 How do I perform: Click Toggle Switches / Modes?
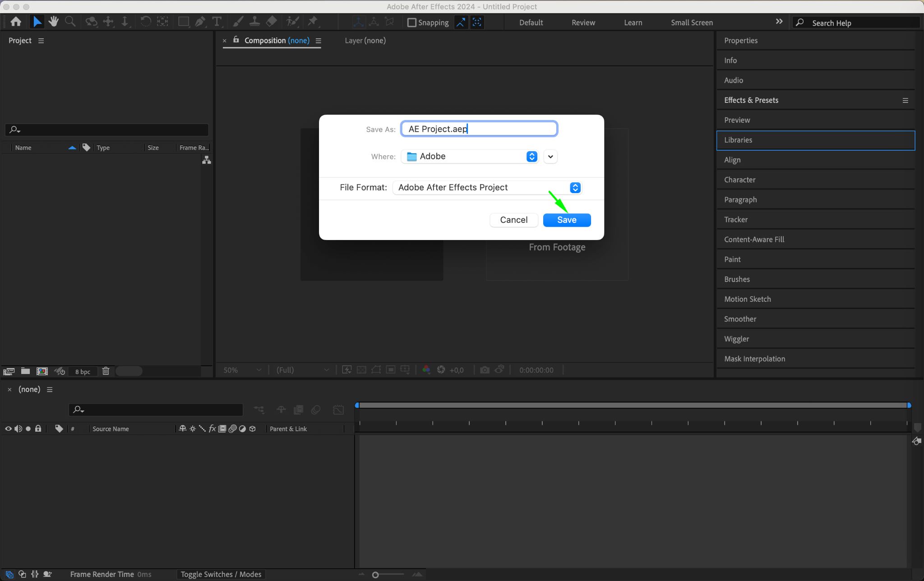[221, 574]
